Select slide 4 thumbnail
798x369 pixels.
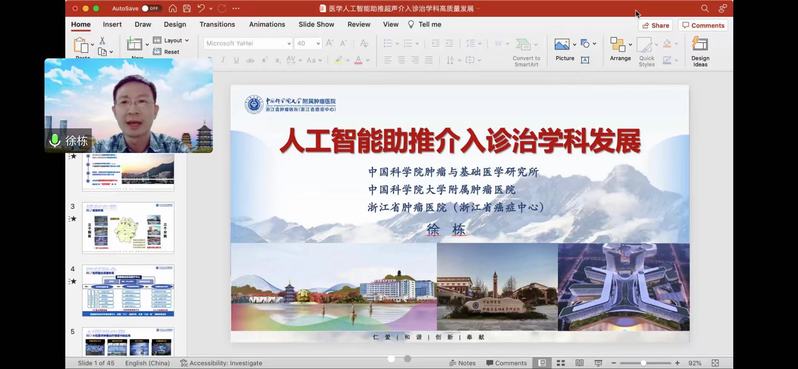click(128, 291)
